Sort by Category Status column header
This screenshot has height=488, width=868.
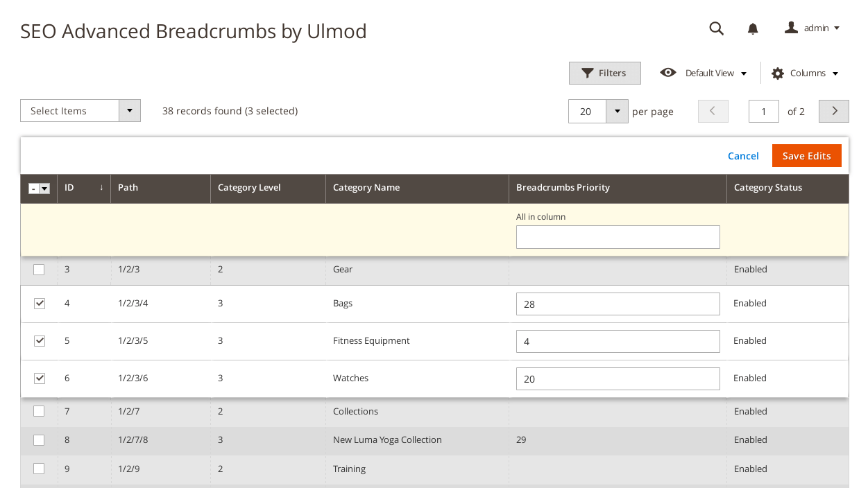pyautogui.click(x=788, y=188)
